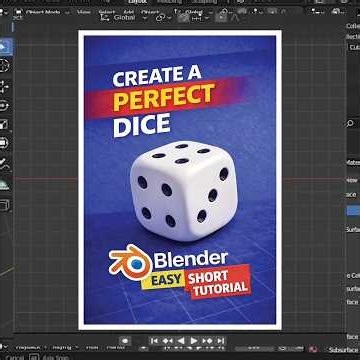Click the search magnifier in properties panel

pos(350,124)
